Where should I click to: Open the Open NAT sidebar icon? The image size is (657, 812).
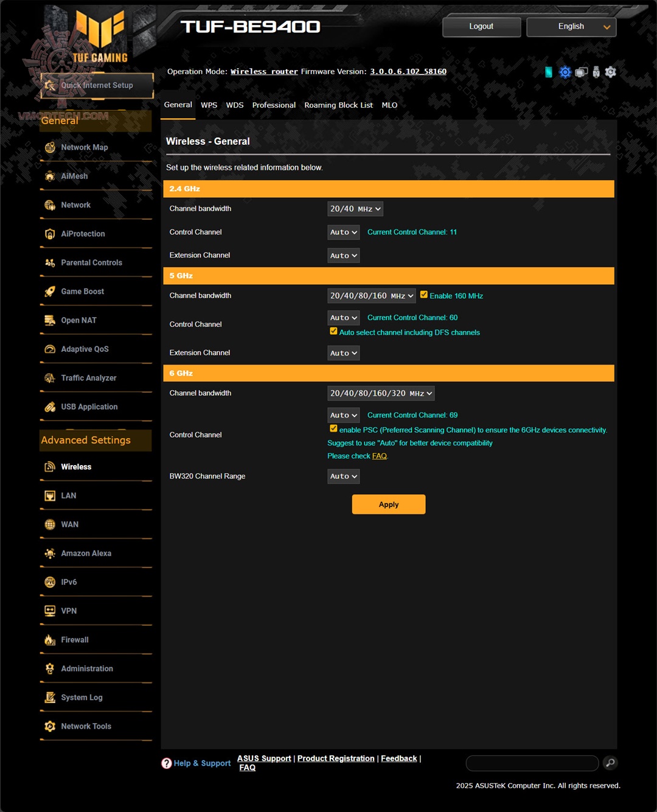point(50,320)
